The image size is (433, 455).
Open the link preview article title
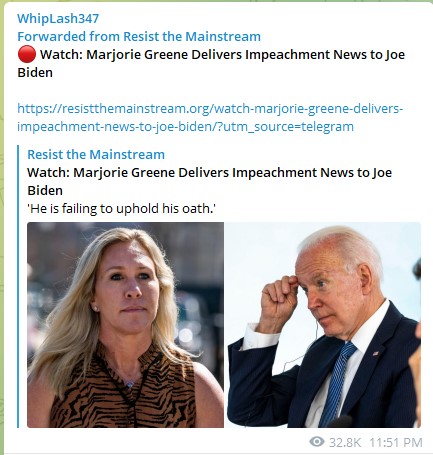tap(209, 181)
